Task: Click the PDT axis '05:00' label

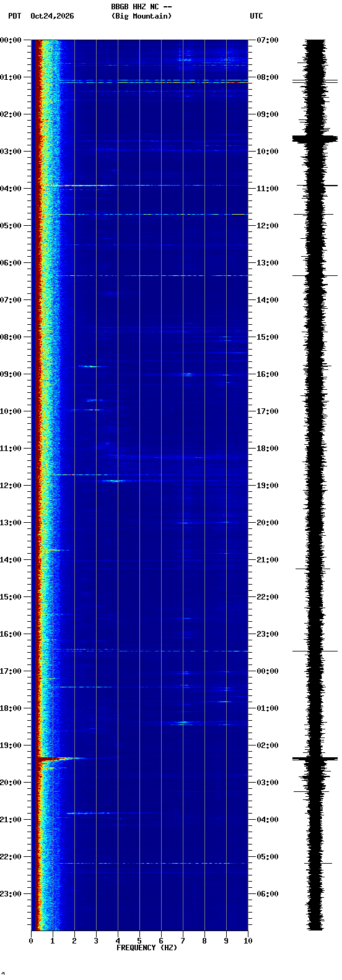Action: point(11,226)
